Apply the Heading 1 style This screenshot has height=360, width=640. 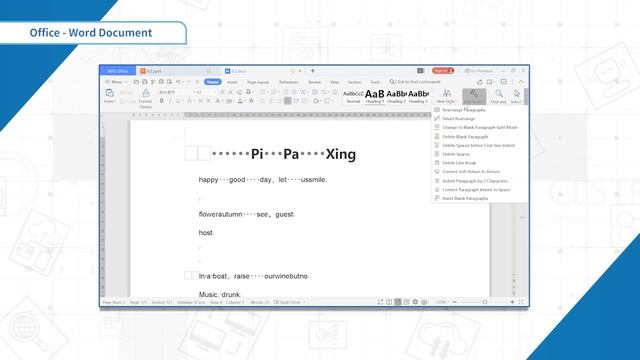[375, 97]
